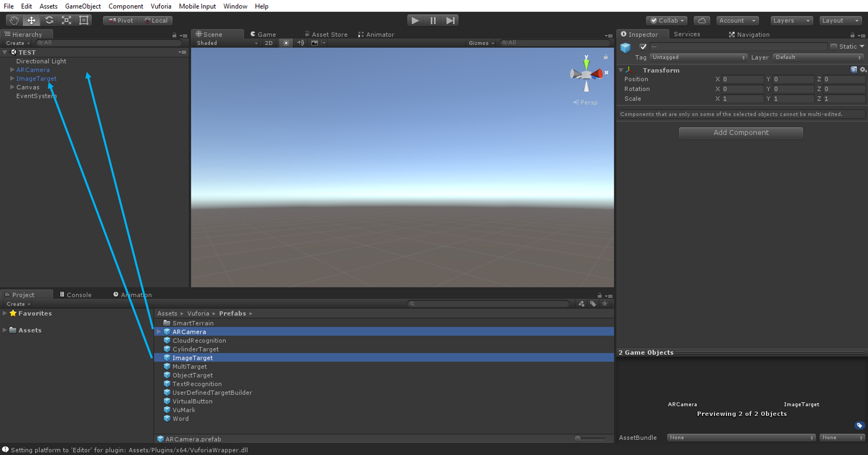Start Play mode
This screenshot has height=455, width=868.
415,20
